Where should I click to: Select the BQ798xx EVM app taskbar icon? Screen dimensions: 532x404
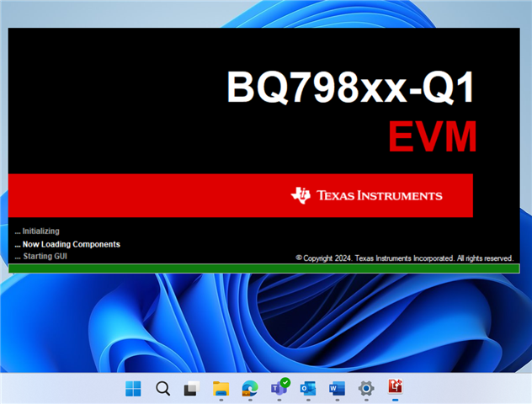coord(396,387)
